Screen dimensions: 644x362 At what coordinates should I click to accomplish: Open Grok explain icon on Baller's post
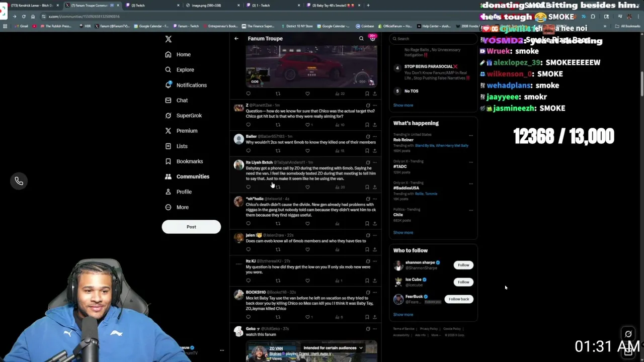pos(368,136)
